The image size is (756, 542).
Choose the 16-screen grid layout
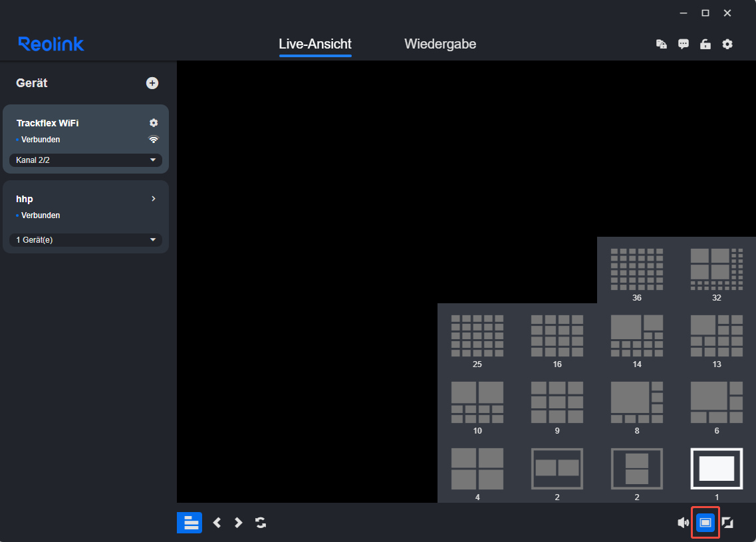pos(557,336)
